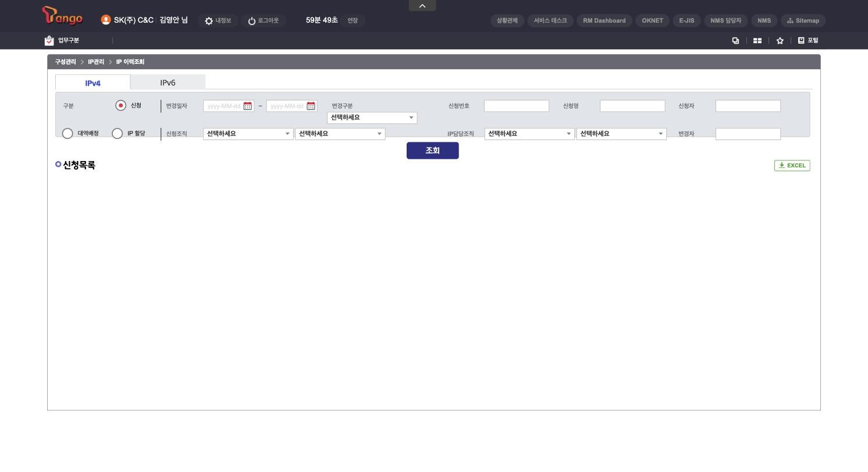Collapse the header using the top chevron
Screen dimensions: 868x472
(422, 5)
